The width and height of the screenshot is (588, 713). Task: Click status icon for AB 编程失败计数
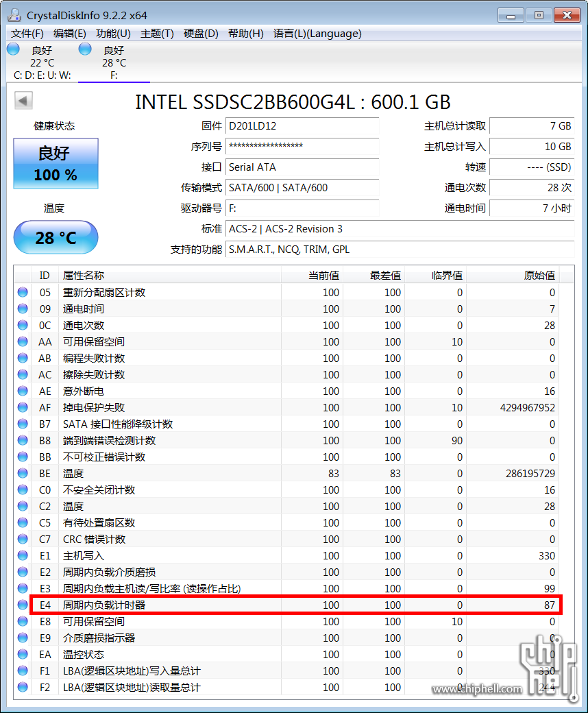(x=23, y=358)
